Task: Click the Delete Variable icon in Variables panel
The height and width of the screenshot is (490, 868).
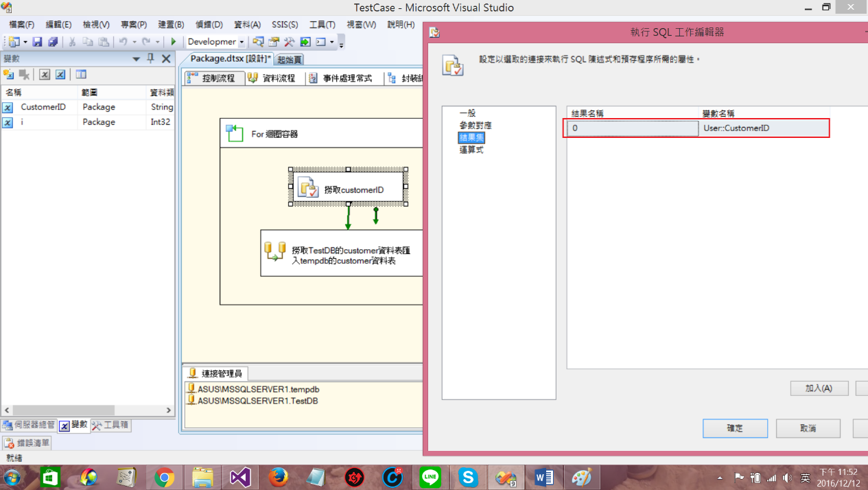Action: point(24,74)
